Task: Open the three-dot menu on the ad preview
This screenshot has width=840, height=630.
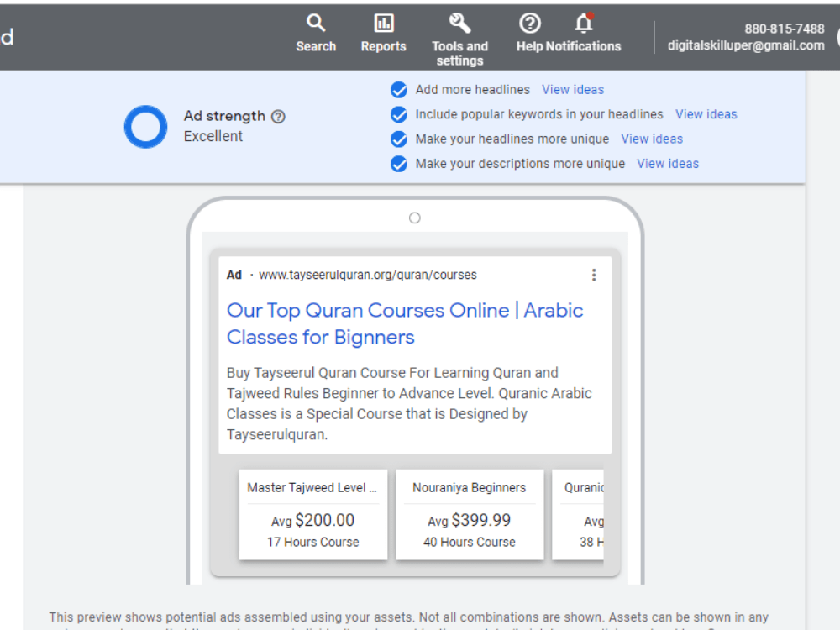Action: click(594, 275)
